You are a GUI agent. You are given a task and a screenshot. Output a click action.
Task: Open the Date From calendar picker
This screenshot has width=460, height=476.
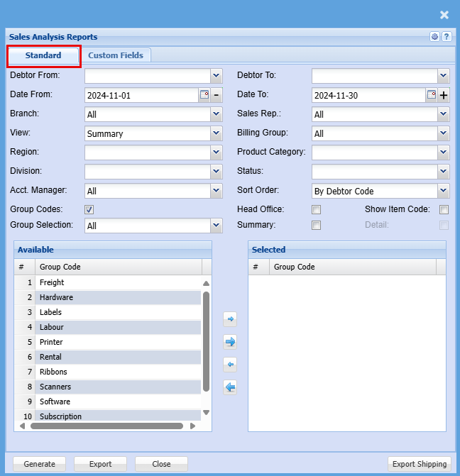(x=204, y=95)
